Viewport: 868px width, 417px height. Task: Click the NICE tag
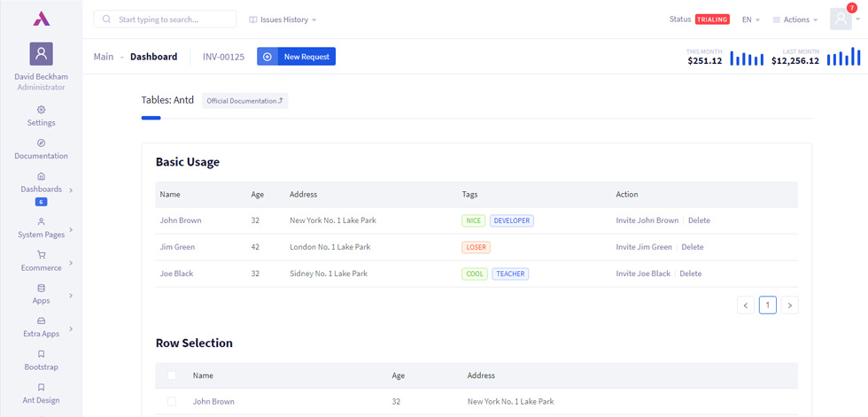[x=474, y=220]
